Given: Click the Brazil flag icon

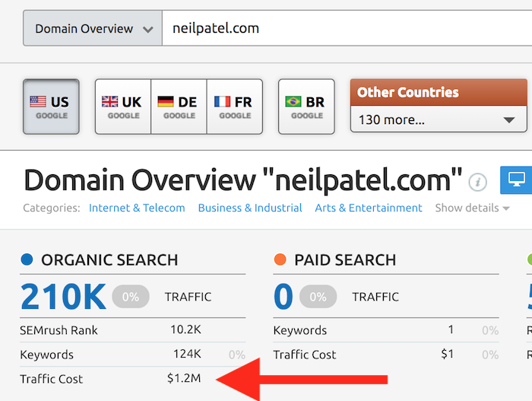Looking at the screenshot, I should [293, 102].
